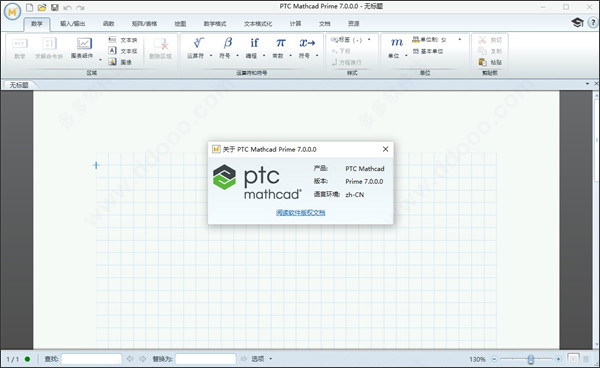600x368 pixels.
Task: Expand the symbolics (x→) dropdown arrow
Action: tap(317, 56)
